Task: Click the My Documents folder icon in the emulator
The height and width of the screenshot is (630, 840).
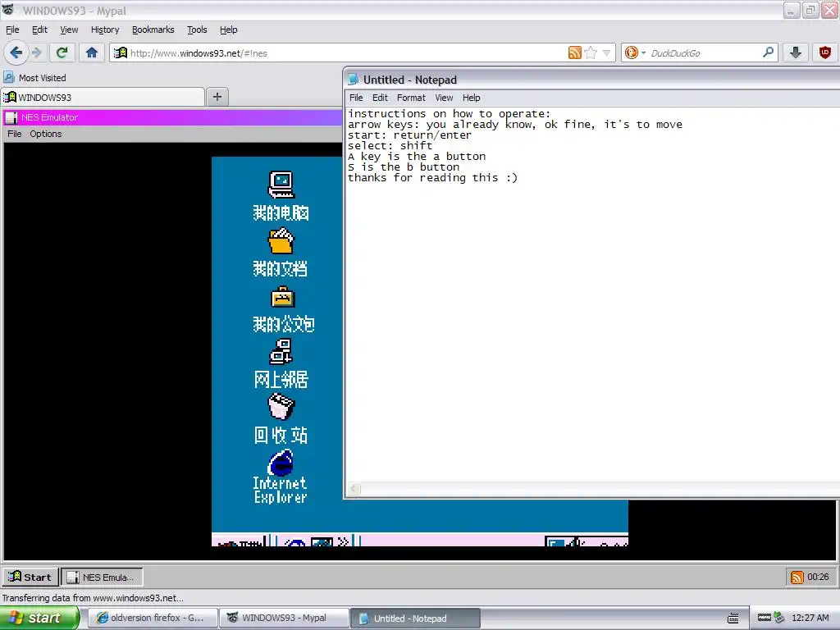Action: click(281, 240)
